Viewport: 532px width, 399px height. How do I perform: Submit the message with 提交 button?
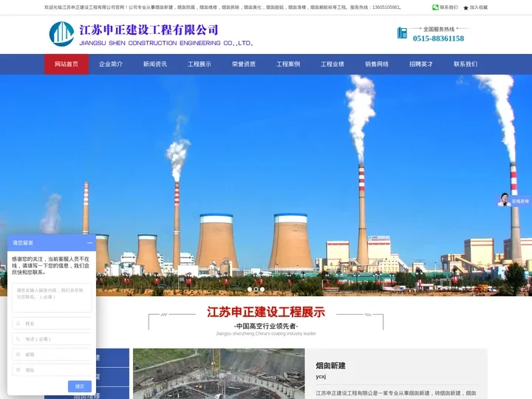pyautogui.click(x=80, y=386)
